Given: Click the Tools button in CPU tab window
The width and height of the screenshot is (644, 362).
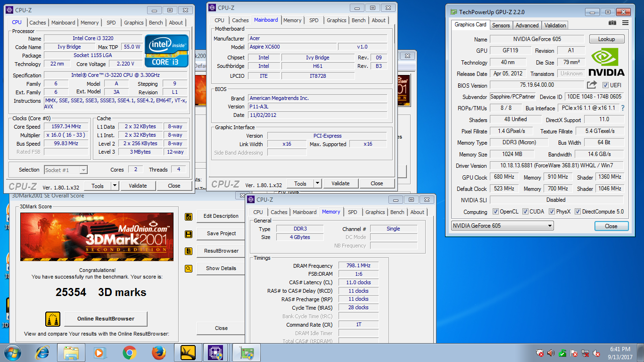Looking at the screenshot, I should pos(98,186).
